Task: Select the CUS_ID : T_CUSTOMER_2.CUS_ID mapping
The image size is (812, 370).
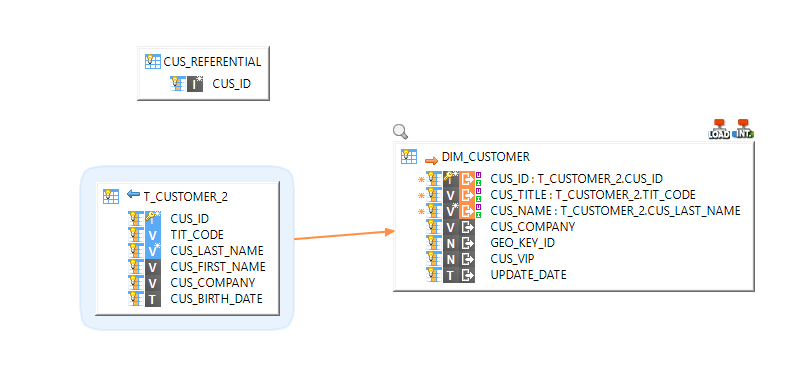Action: point(576,179)
